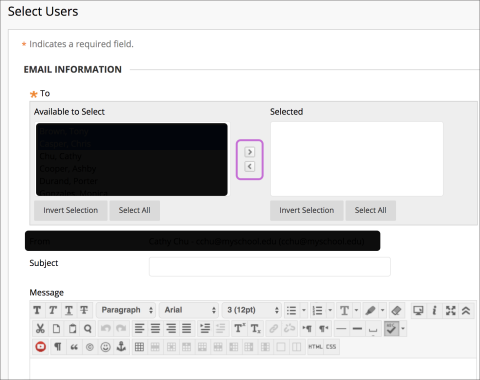Apply text color with T swatch
Screen dimensions: 480x380
tap(344, 311)
